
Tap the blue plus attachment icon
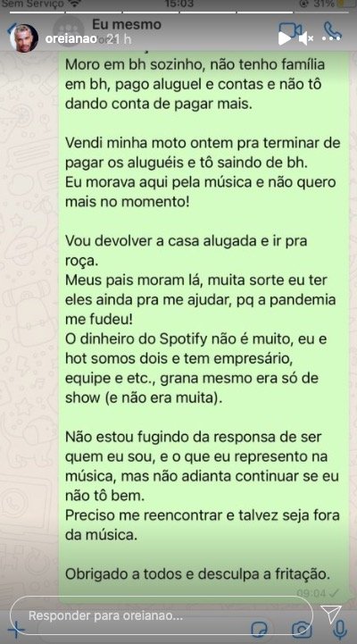[x=16, y=629]
